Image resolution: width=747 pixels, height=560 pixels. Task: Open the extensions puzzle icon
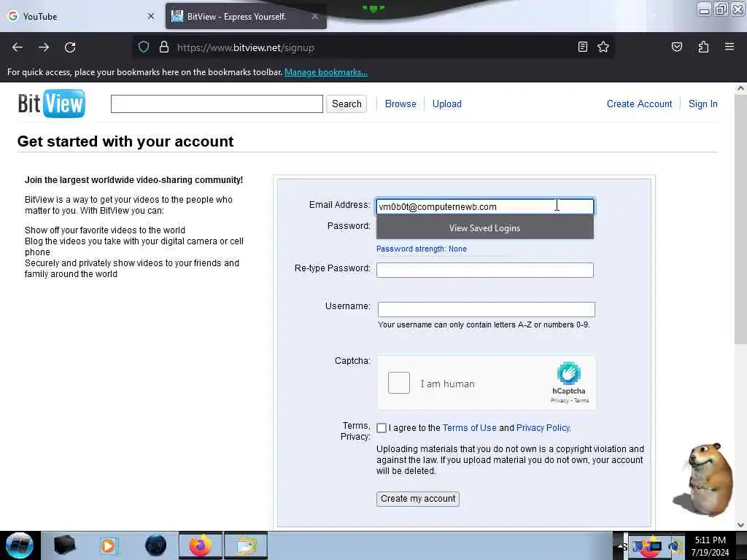703,47
